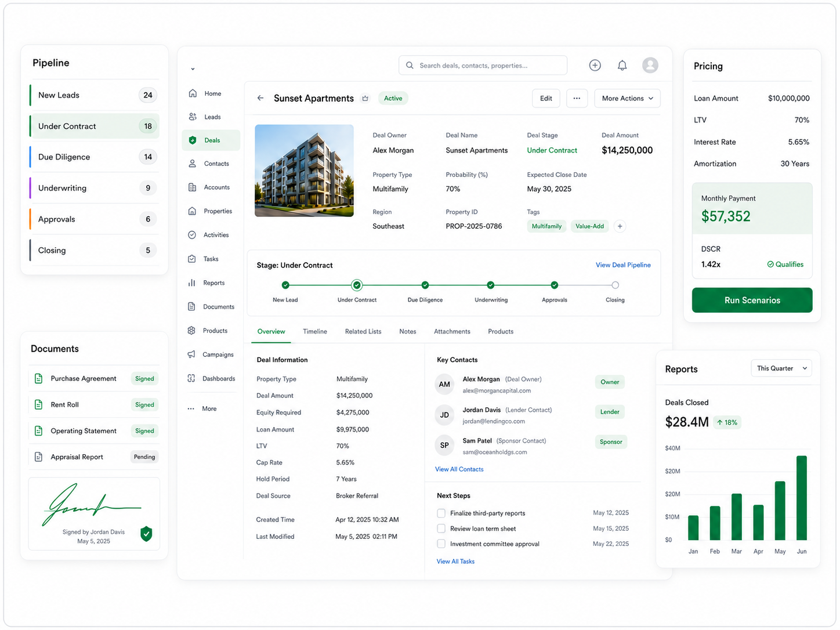Open Campaigns in the sidebar
The height and width of the screenshot is (630, 840).
click(211, 354)
